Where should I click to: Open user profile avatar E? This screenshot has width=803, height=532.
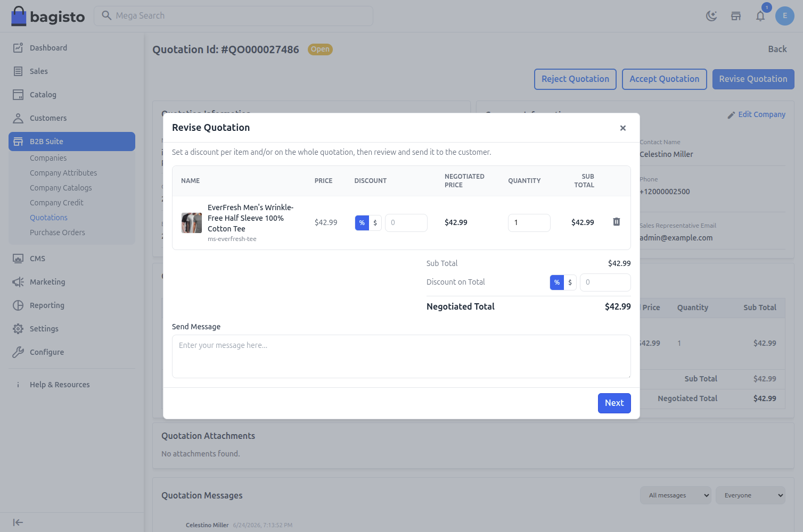coord(785,16)
